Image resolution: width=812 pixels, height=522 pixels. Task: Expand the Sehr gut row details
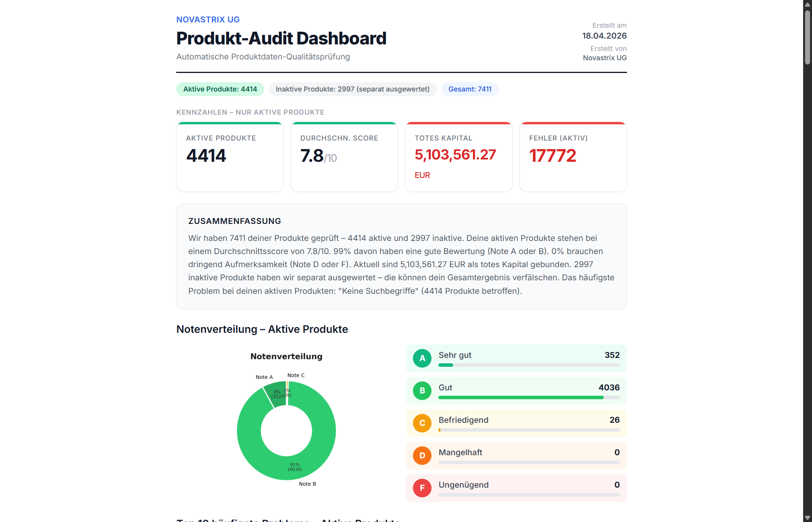516,358
